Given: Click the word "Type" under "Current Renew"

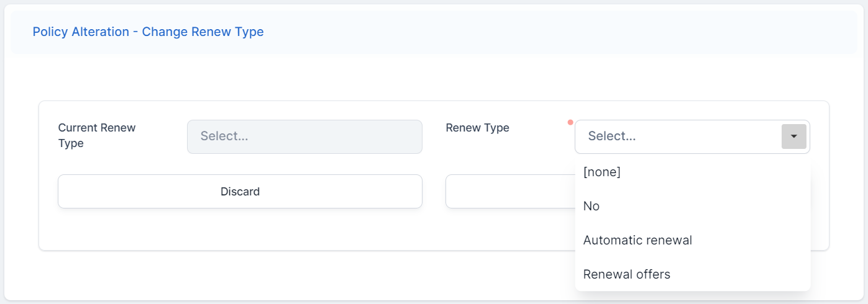Looking at the screenshot, I should pyautogui.click(x=71, y=143).
